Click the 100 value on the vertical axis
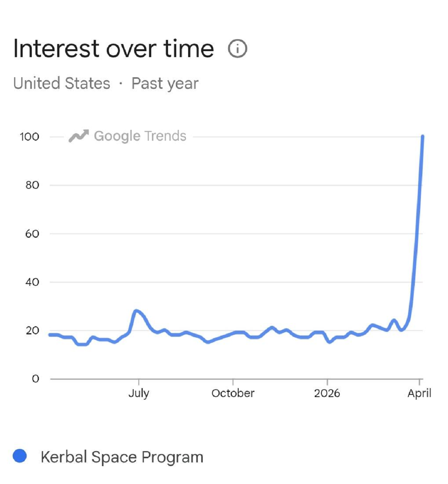This screenshot has height=484, width=448. pyautogui.click(x=29, y=137)
